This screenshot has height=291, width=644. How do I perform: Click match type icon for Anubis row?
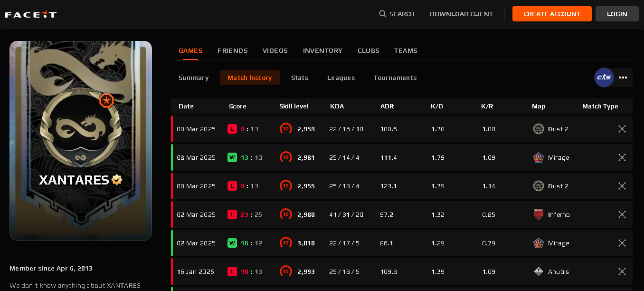(x=622, y=272)
